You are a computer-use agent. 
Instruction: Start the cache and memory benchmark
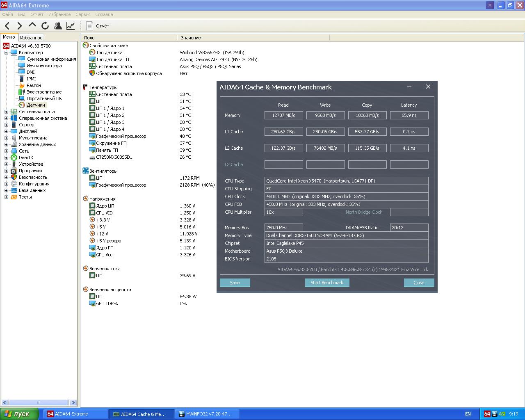pyautogui.click(x=327, y=283)
